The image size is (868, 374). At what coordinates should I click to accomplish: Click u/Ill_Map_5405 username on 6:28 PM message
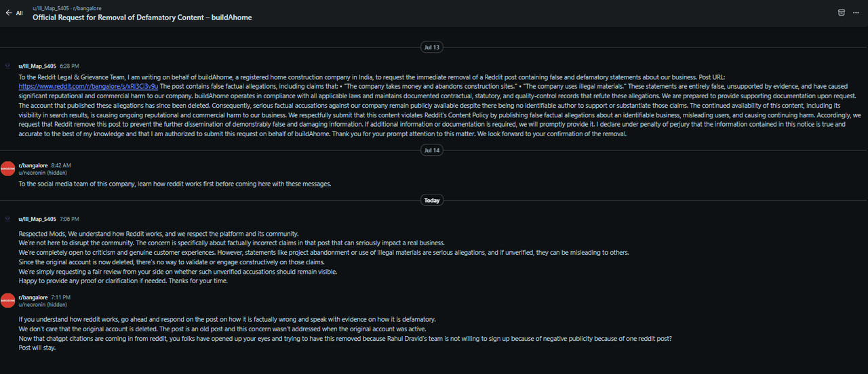pyautogui.click(x=37, y=66)
